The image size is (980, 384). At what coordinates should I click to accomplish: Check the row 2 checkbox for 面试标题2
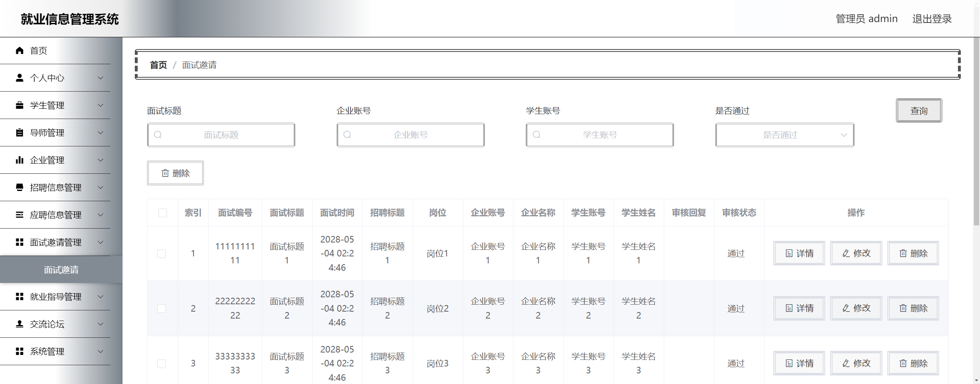point(162,308)
